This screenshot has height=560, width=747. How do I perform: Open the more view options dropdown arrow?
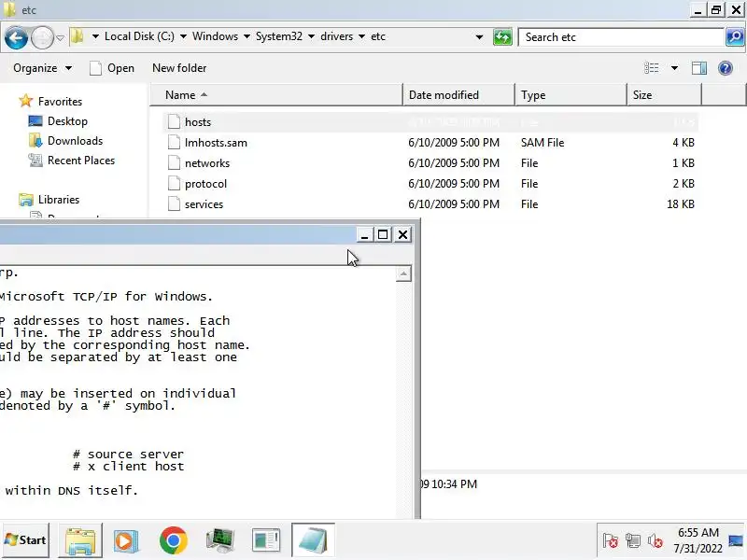tap(674, 68)
